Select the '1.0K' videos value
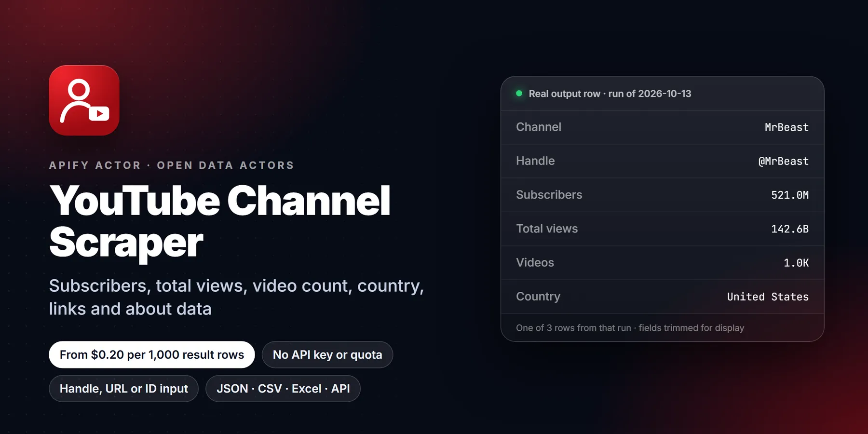The image size is (868, 434). [796, 263]
